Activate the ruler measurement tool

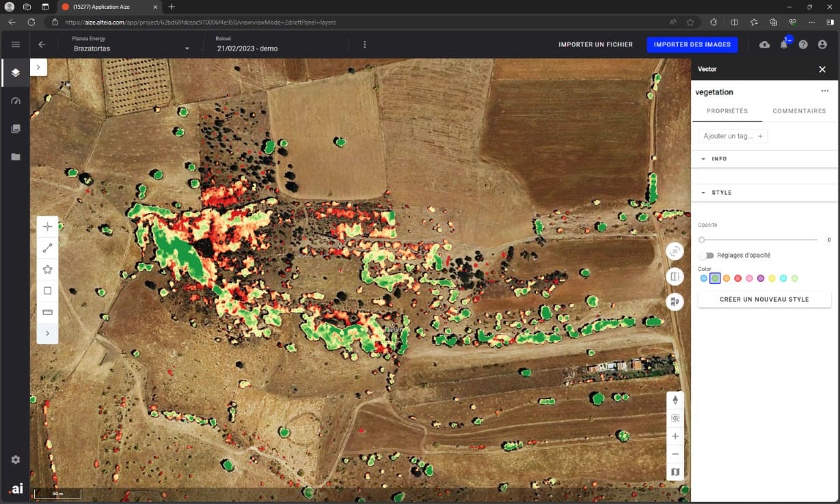[x=47, y=312]
